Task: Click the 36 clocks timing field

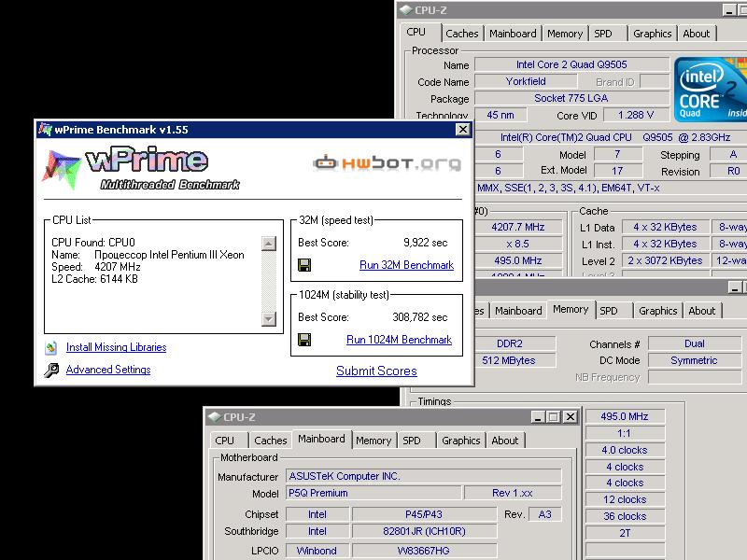Action: tap(625, 516)
